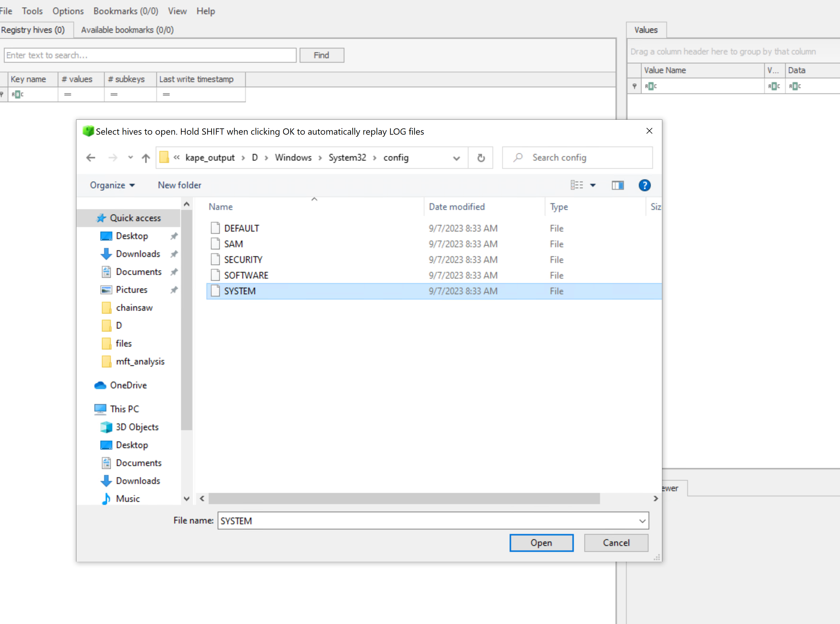Screen dimensions: 840x624
Task: Expand the address bar path dropdown
Action: click(456, 158)
